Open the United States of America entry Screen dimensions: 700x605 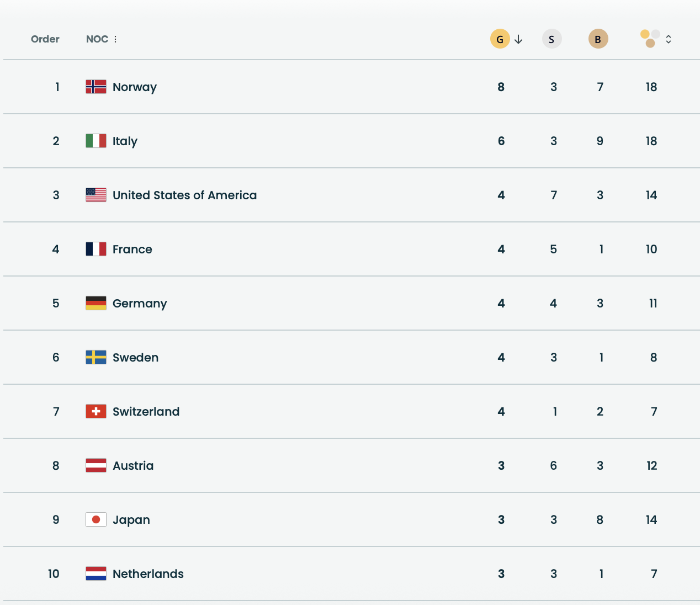184,195
